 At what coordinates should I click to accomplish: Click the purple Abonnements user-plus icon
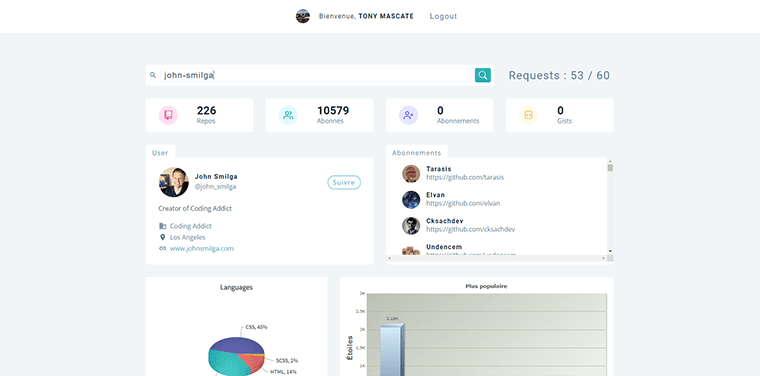point(409,115)
